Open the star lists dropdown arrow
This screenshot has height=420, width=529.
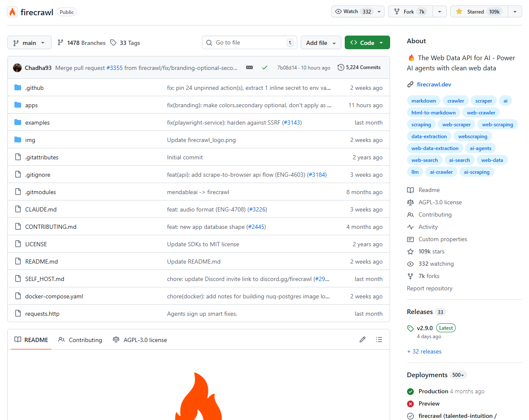(x=515, y=11)
